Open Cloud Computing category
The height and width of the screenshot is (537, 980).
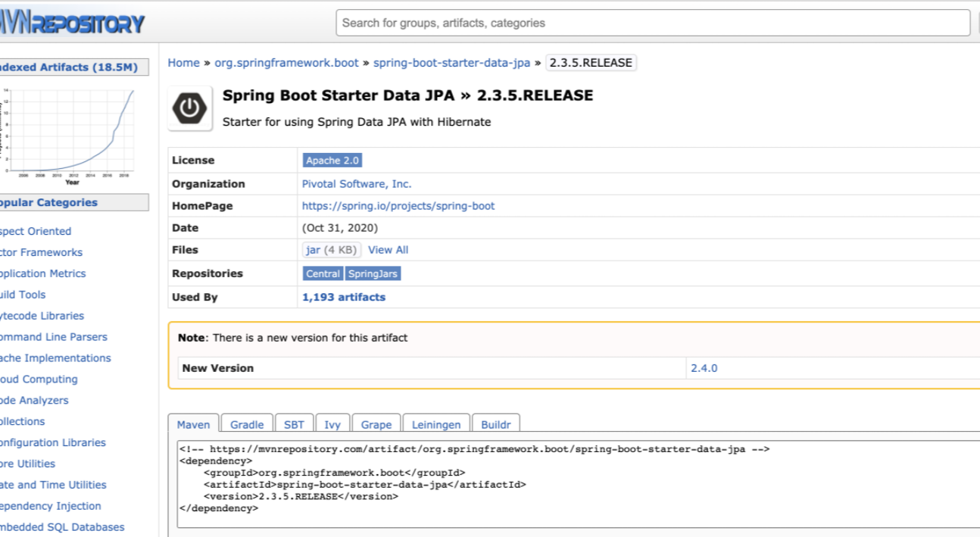[39, 379]
